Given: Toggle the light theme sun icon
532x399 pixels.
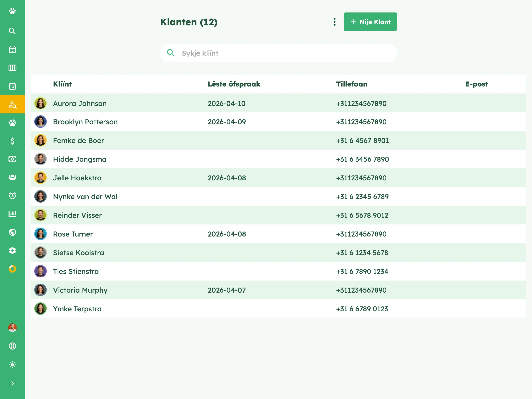Looking at the screenshot, I should point(12,365).
